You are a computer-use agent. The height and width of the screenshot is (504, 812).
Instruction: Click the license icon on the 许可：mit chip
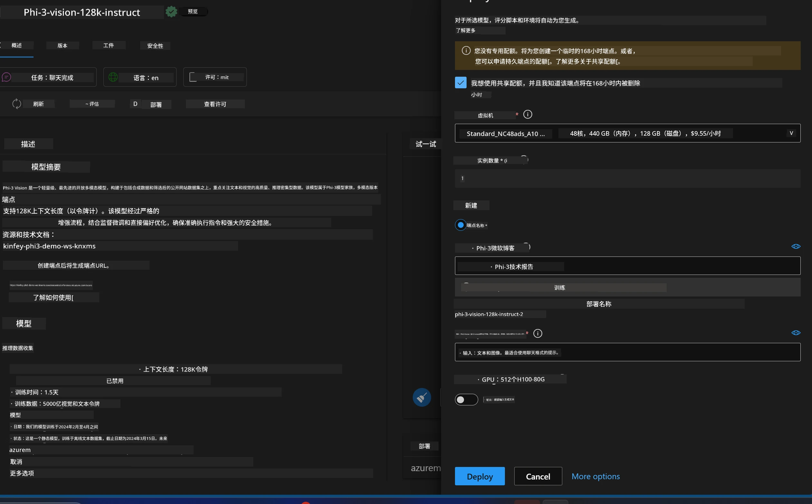tap(193, 77)
